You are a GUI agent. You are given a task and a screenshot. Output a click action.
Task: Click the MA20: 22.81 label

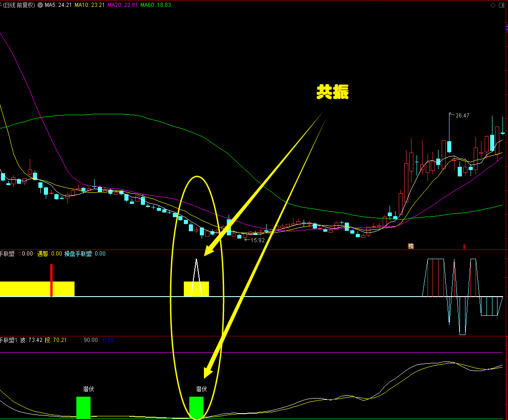[x=123, y=5]
